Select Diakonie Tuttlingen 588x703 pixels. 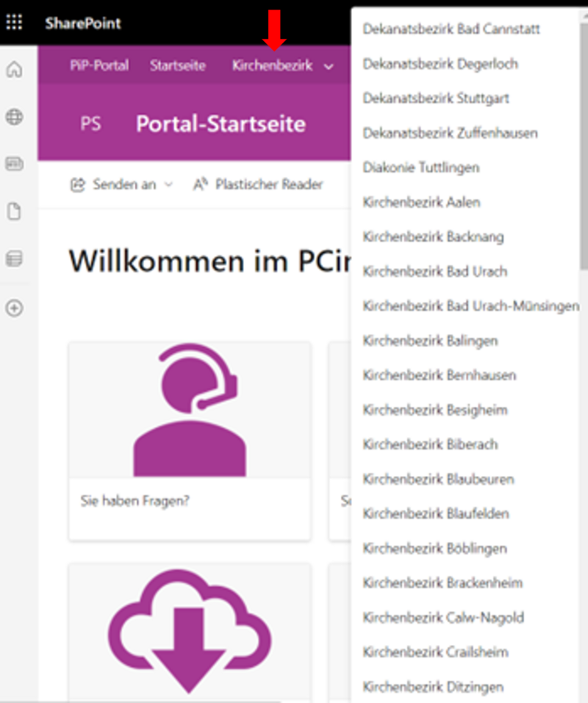coord(421,167)
